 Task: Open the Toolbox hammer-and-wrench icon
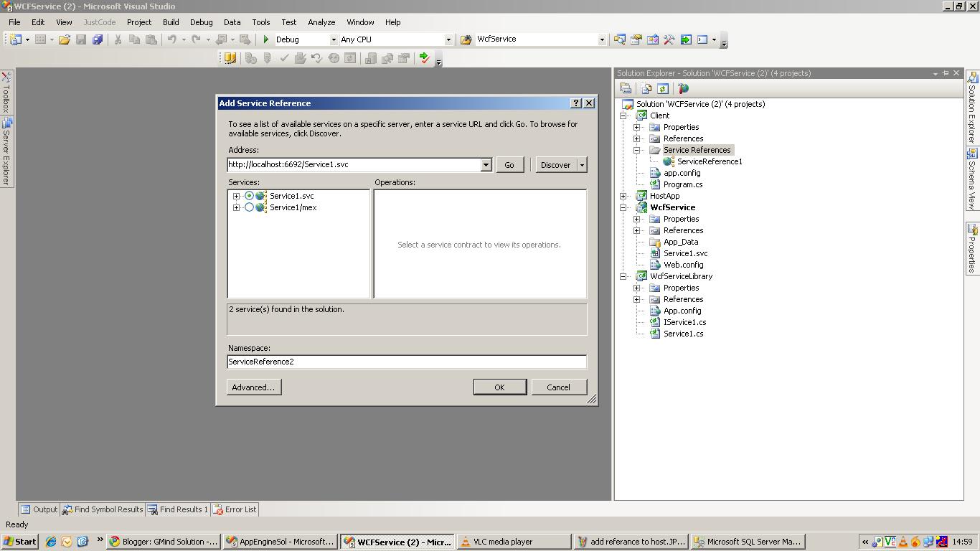tap(669, 39)
